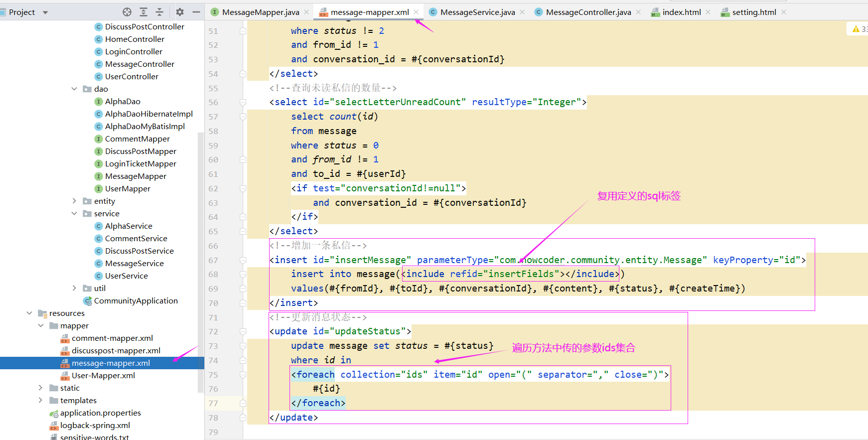Click the AlphaDao interface icon
This screenshot has width=868, height=440.
tap(99, 101)
